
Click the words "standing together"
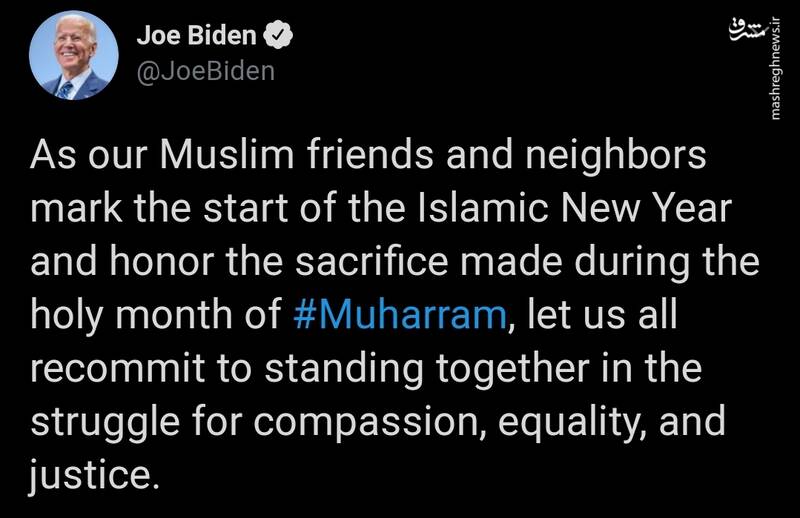click(427, 369)
